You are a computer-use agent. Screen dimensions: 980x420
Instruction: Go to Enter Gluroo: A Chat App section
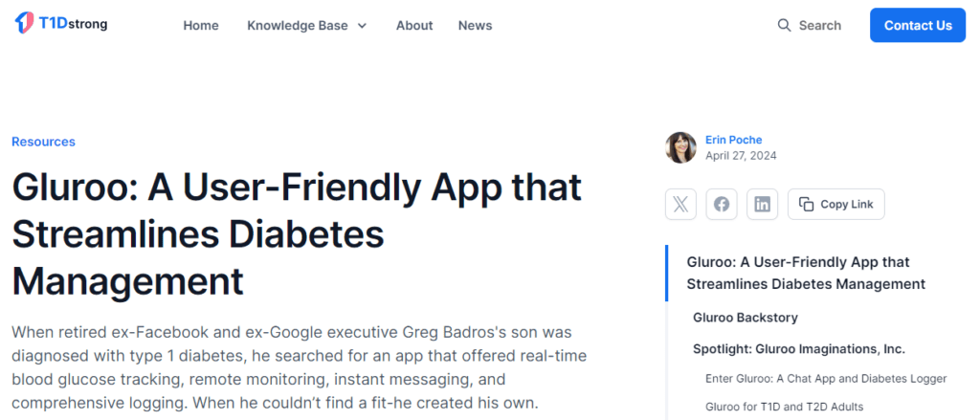click(x=826, y=378)
